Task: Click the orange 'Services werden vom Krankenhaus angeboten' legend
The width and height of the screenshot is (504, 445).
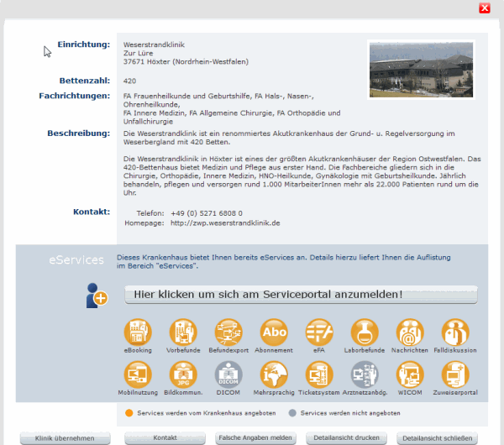Action: coord(201,413)
